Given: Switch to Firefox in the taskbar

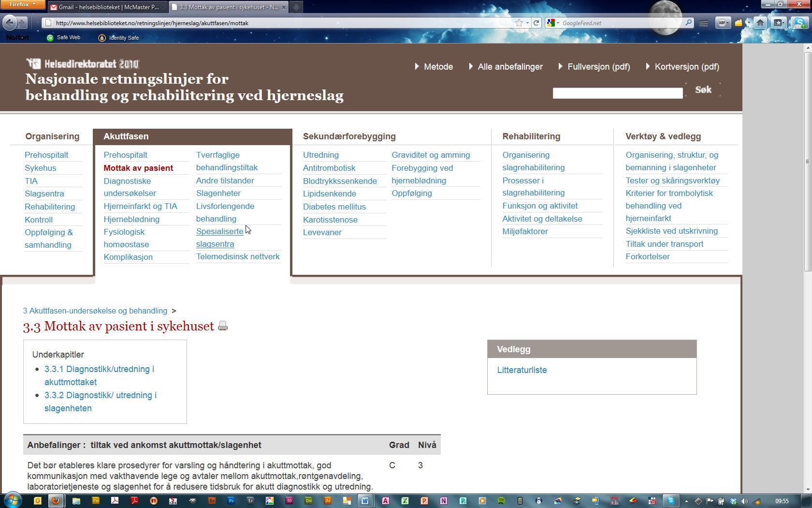Looking at the screenshot, I should (x=55, y=501).
